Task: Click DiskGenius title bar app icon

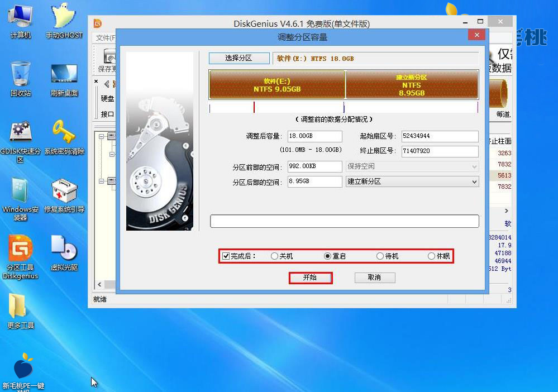Action: pyautogui.click(x=98, y=23)
